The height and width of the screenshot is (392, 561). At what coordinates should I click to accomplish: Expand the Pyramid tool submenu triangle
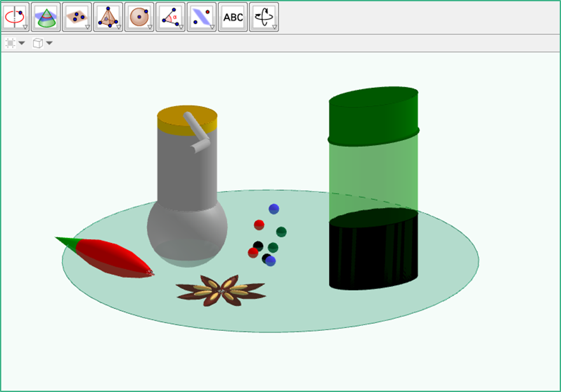pyautogui.click(x=119, y=27)
